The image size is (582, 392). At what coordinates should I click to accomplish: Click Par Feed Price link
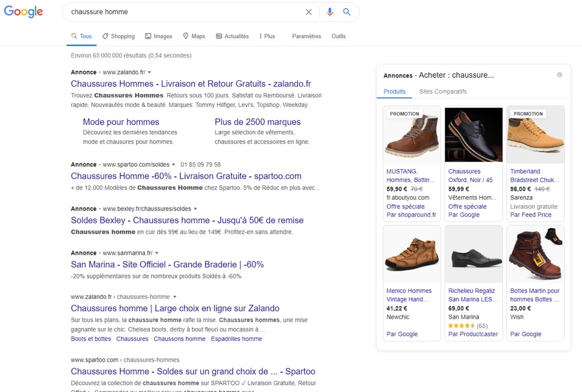531,215
